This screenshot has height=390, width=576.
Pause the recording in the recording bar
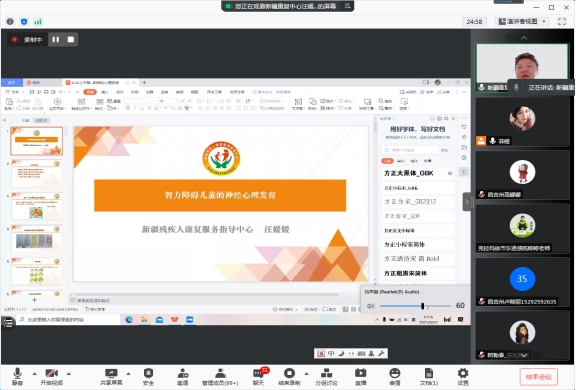[x=56, y=39]
